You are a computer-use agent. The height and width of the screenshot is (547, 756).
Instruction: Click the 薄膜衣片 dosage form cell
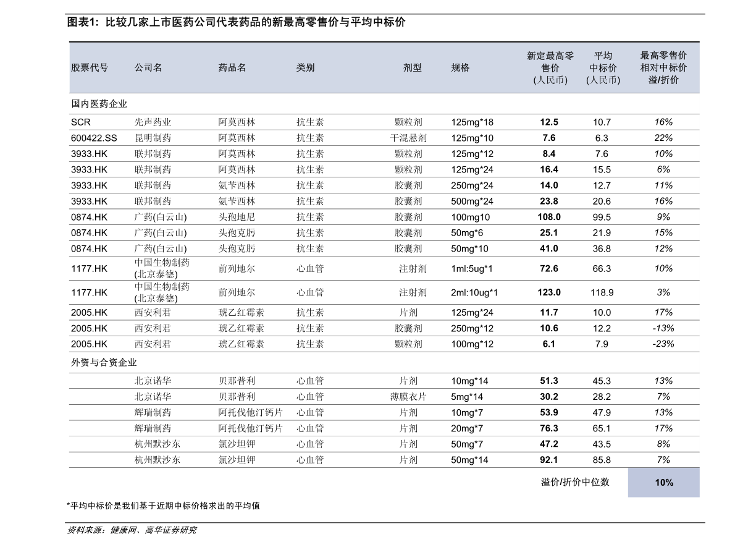click(x=408, y=397)
